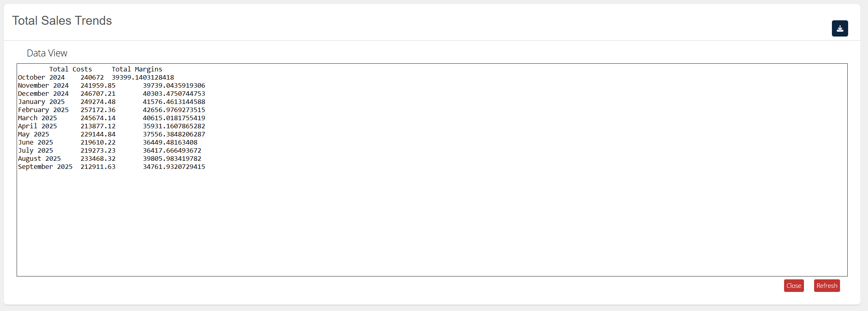Click the January 2025 margin value 41576.4613144588
The height and width of the screenshot is (311, 868).
pyautogui.click(x=174, y=102)
